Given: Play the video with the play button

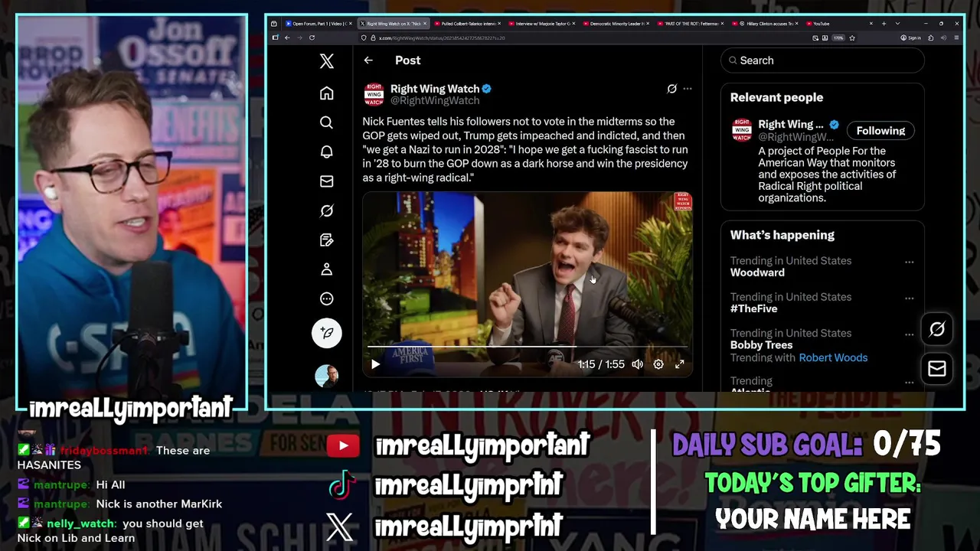Looking at the screenshot, I should pyautogui.click(x=375, y=365).
